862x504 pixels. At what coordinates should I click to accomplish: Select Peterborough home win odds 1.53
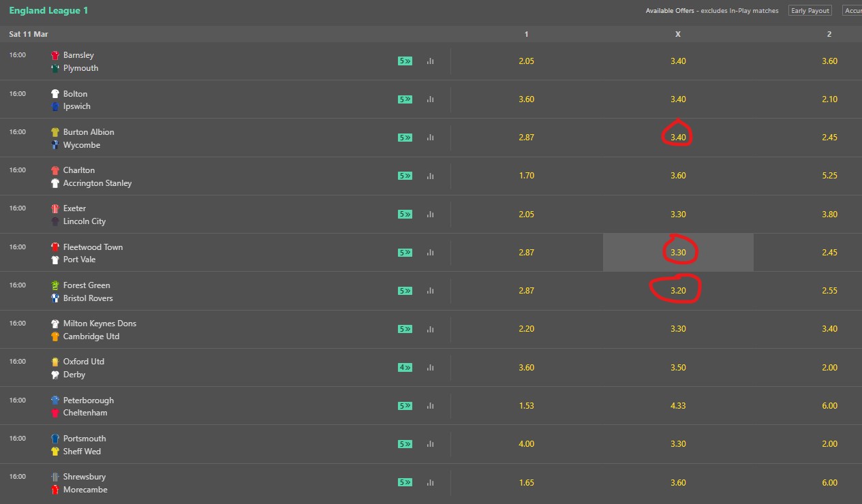tap(526, 406)
